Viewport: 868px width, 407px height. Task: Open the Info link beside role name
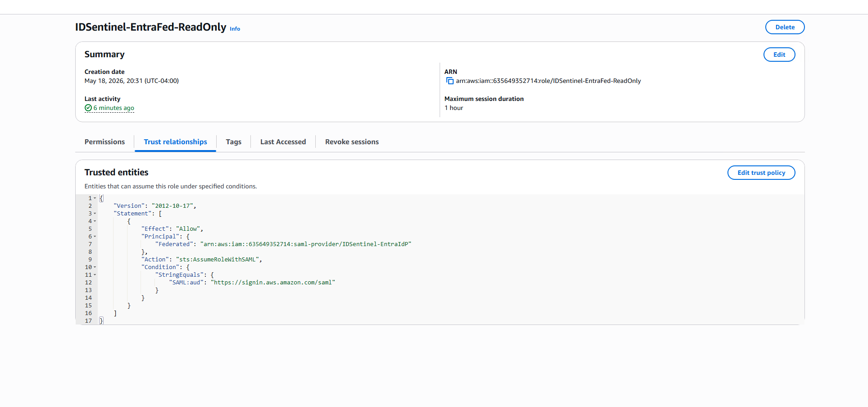click(235, 29)
